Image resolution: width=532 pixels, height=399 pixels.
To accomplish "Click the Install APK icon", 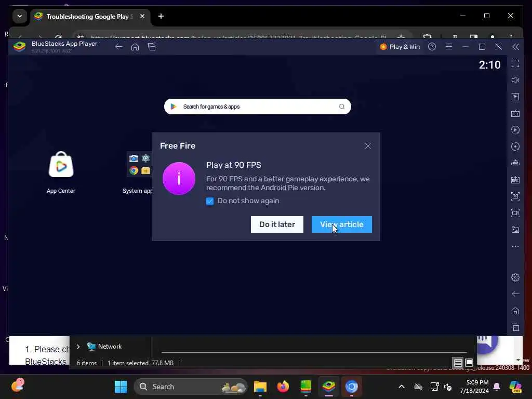I will click(x=515, y=180).
